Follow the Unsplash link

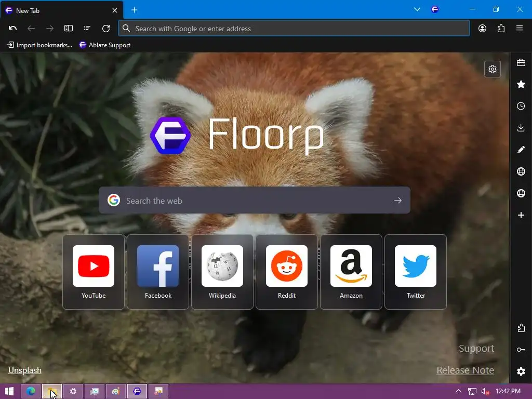click(x=25, y=370)
